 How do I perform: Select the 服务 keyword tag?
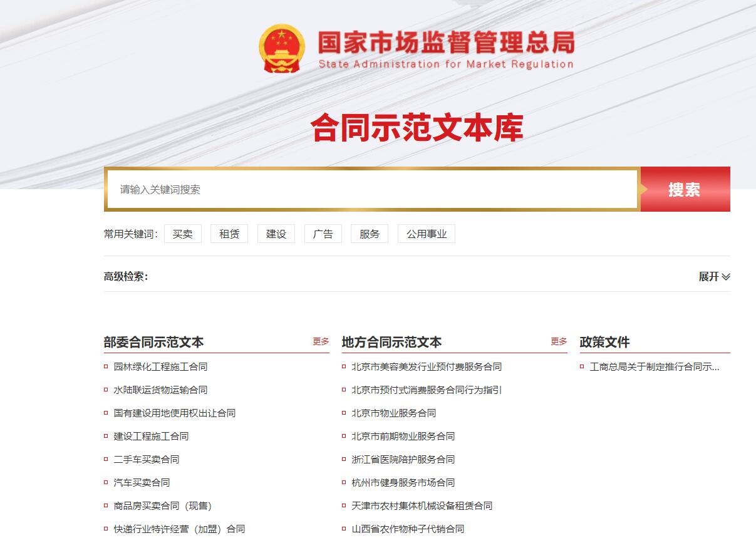(370, 234)
